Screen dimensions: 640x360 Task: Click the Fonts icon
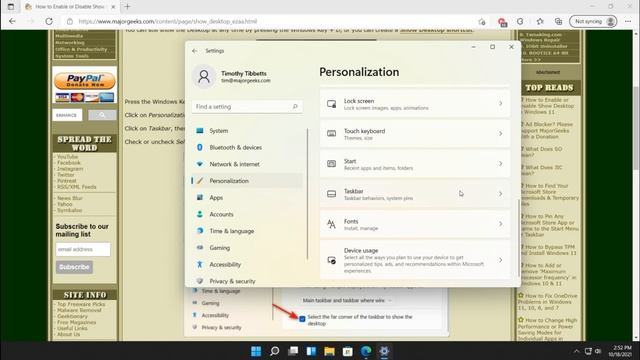tap(331, 224)
